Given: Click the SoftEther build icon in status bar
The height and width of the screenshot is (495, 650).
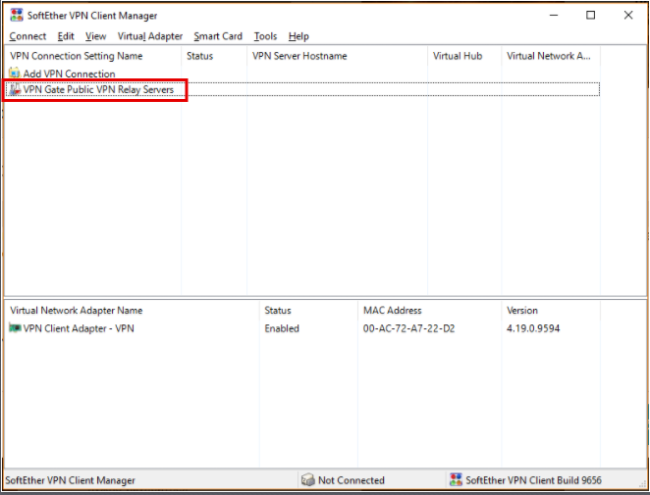Looking at the screenshot, I should (x=456, y=480).
